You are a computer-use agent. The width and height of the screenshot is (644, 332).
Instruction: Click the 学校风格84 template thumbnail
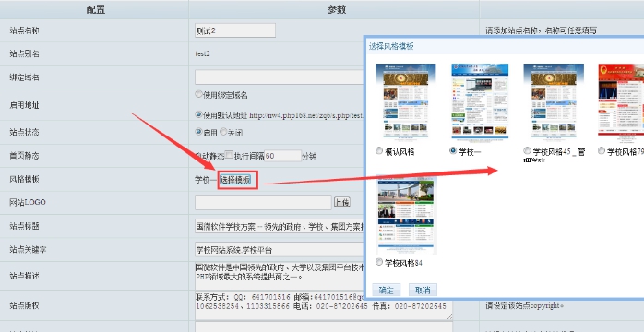click(406, 214)
